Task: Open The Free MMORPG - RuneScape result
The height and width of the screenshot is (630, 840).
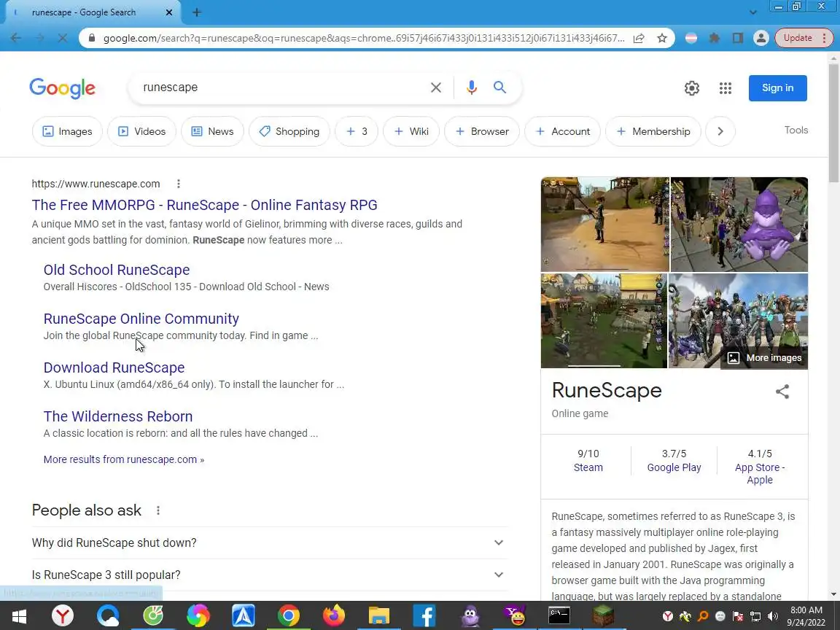Action: click(204, 205)
